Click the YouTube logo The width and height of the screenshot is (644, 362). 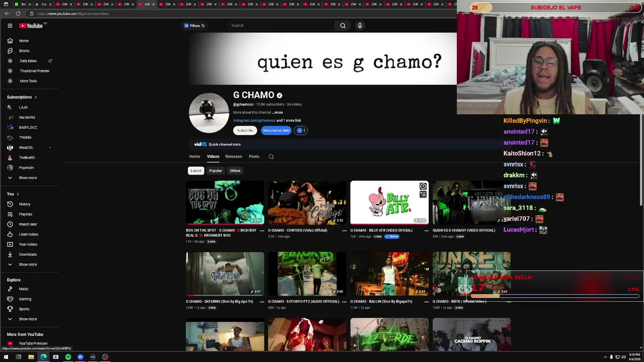pyautogui.click(x=31, y=26)
